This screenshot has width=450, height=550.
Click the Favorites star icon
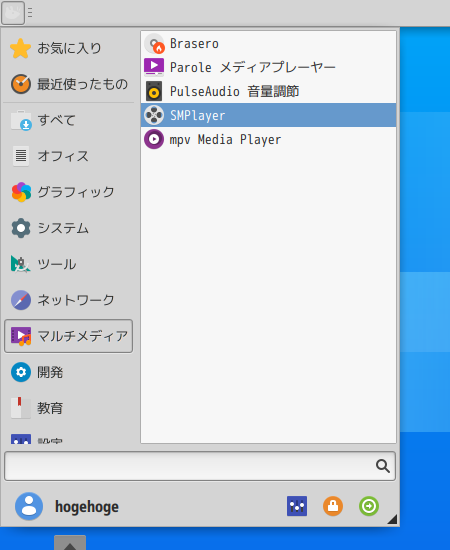coord(21,48)
